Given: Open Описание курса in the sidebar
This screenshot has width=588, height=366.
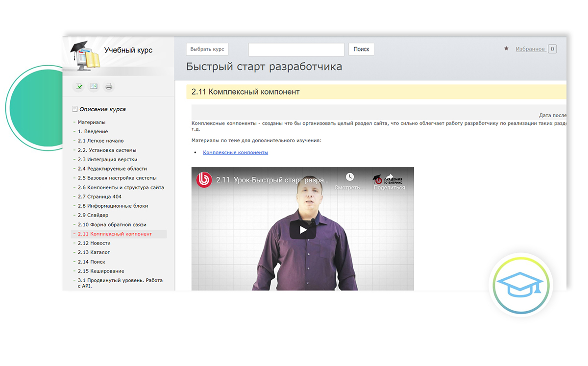Looking at the screenshot, I should pos(102,109).
